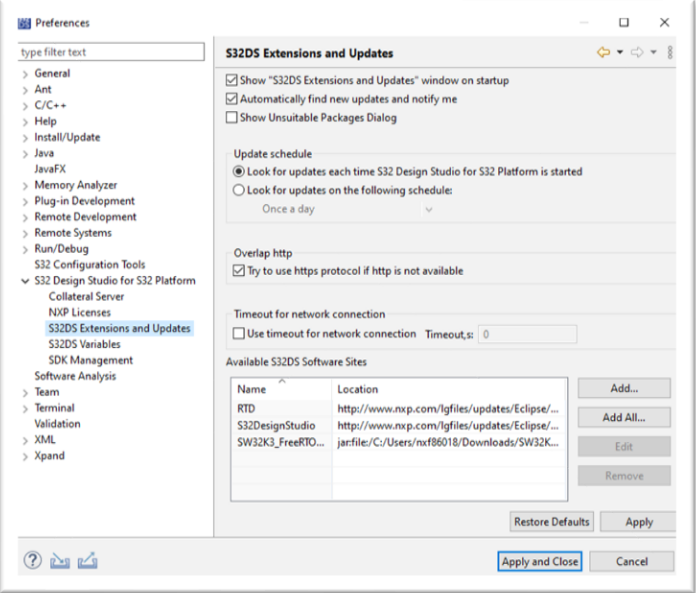Click the Add All... button
696x593 pixels.
(624, 417)
